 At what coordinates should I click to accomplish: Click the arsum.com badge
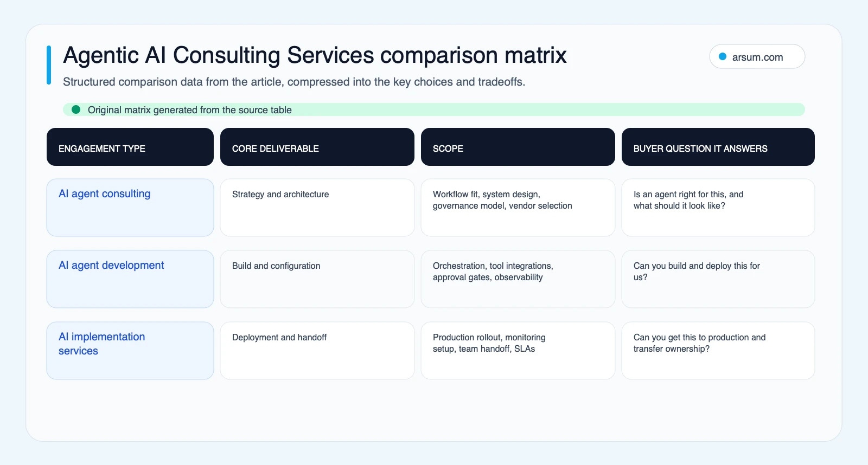757,56
